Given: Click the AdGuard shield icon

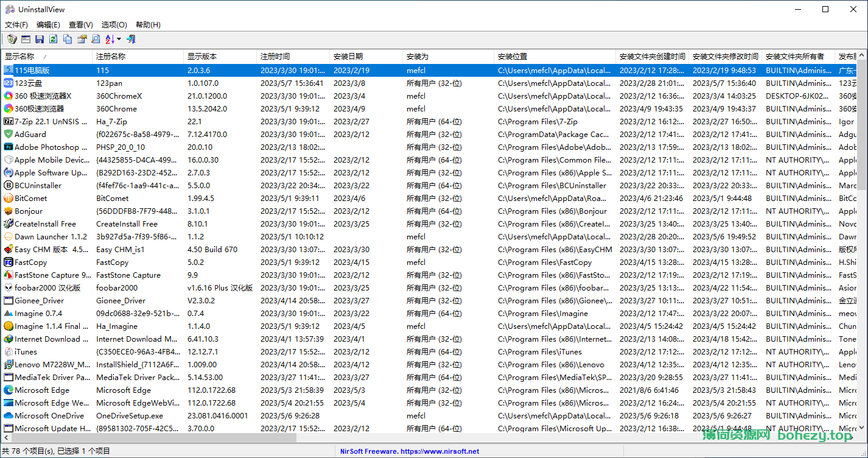Looking at the screenshot, I should point(9,134).
